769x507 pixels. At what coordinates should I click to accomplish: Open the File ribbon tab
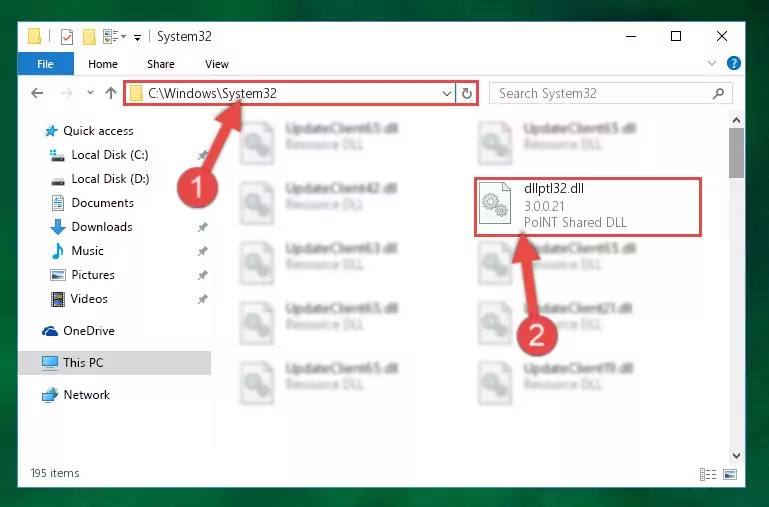(46, 64)
